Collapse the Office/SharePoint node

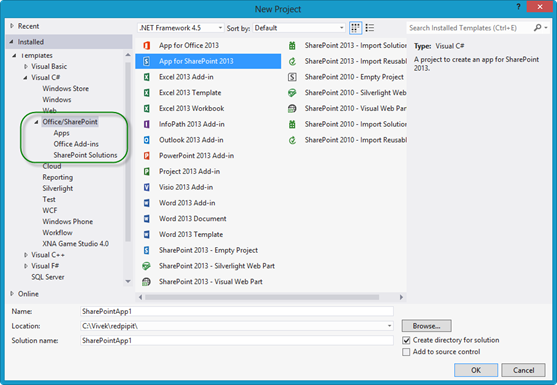[37, 122]
